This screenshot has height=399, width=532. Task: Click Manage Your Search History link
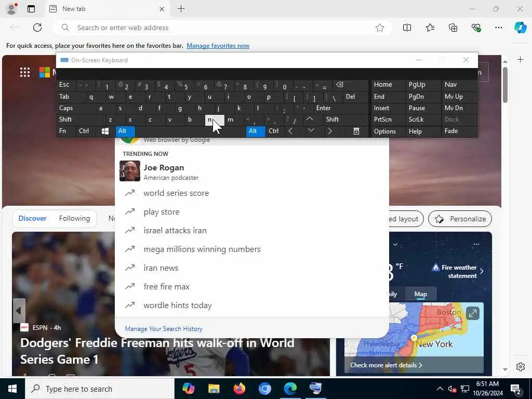[164, 329]
